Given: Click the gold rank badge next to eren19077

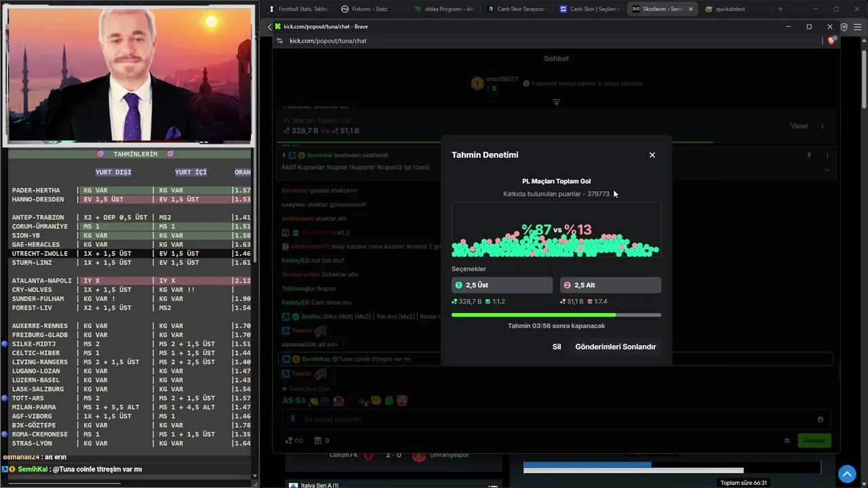Looking at the screenshot, I should click(x=477, y=83).
